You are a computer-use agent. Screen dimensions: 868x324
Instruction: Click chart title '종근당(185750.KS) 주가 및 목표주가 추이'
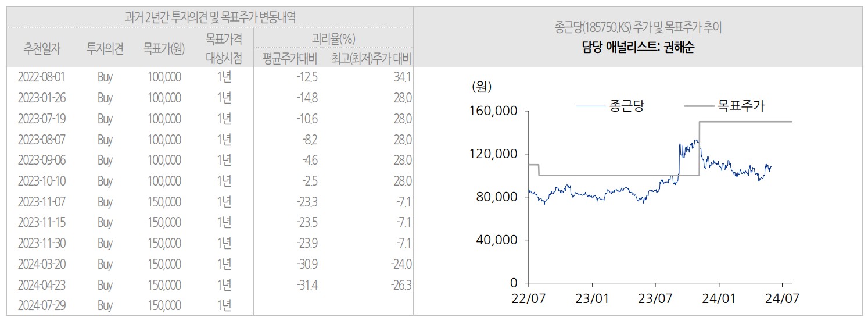[x=638, y=27]
